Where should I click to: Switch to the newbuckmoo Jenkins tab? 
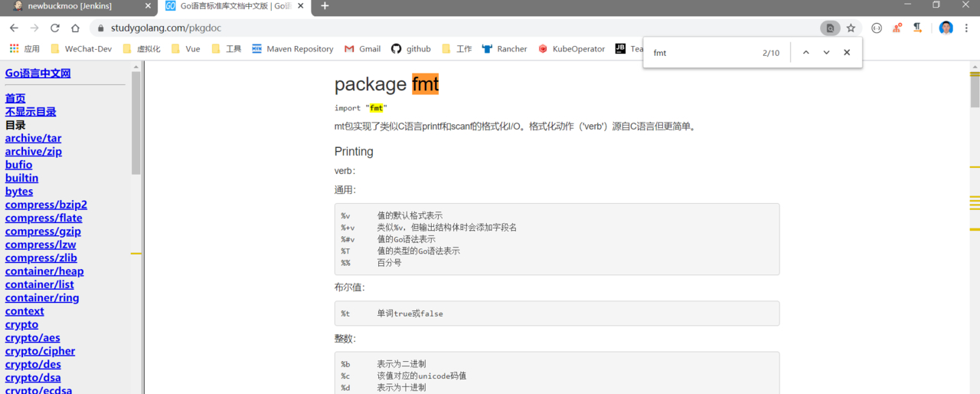click(69, 6)
